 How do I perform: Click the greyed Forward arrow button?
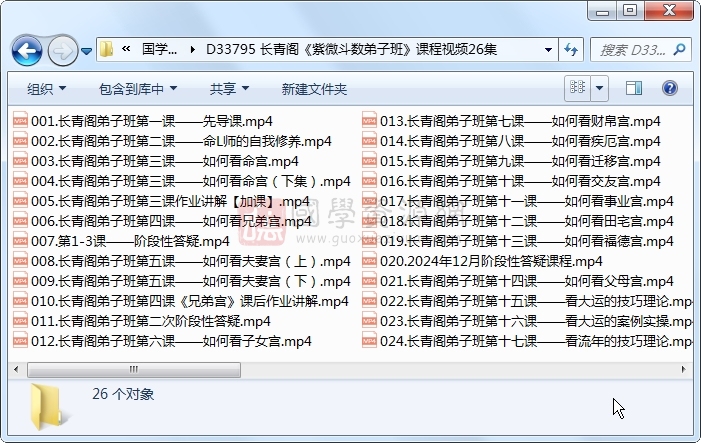(x=62, y=51)
